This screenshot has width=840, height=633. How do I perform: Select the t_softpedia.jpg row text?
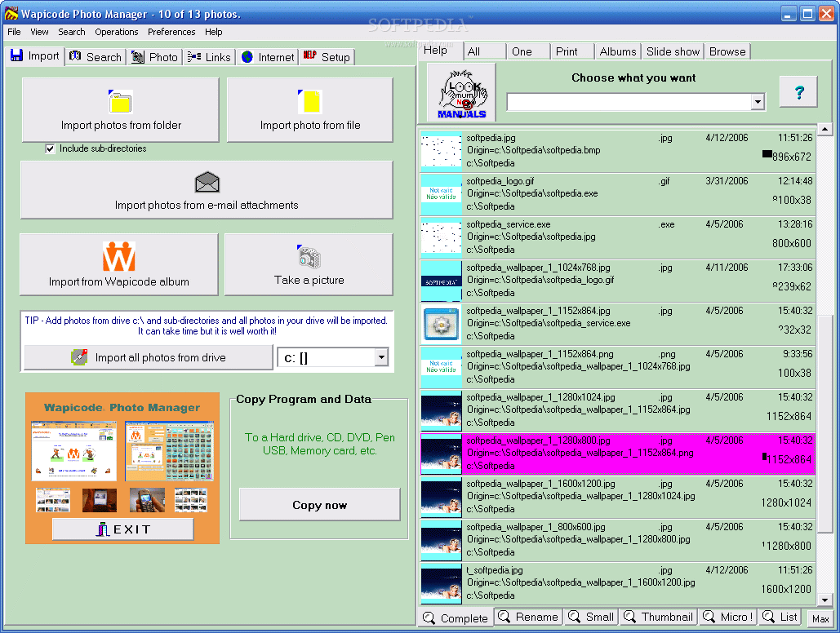495,570
